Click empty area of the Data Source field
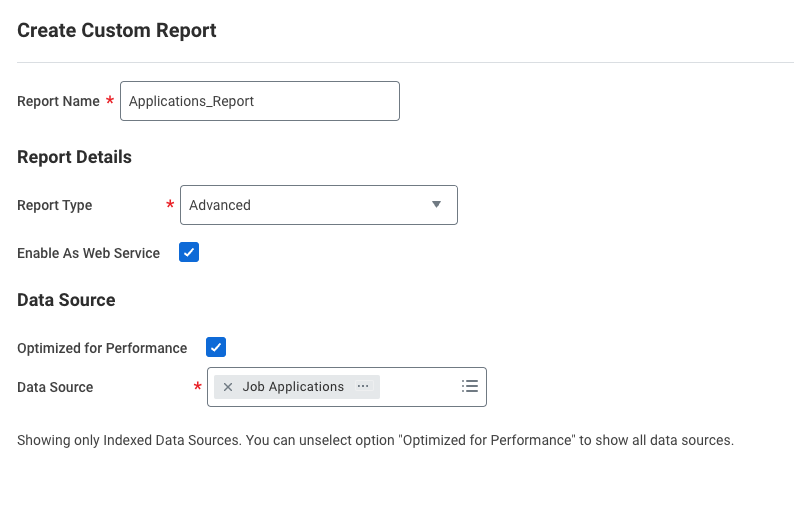794x507 pixels. (418, 387)
